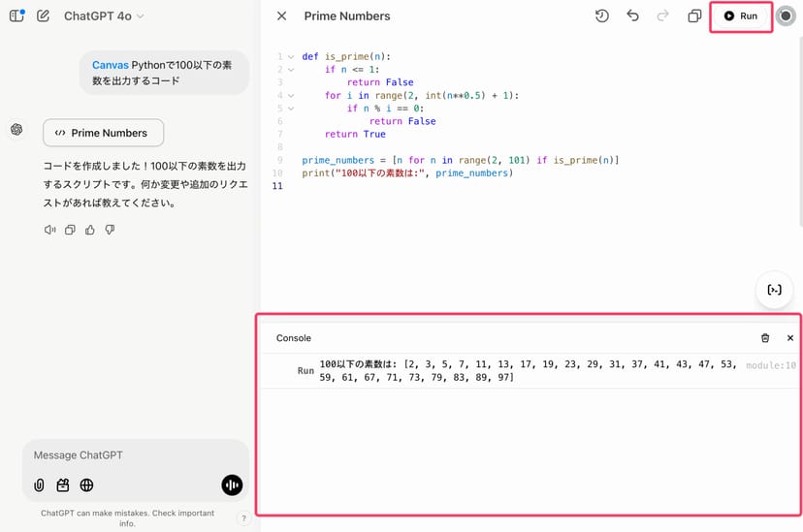Give the response a thumbs down
The height and width of the screenshot is (532, 803).
(x=110, y=230)
